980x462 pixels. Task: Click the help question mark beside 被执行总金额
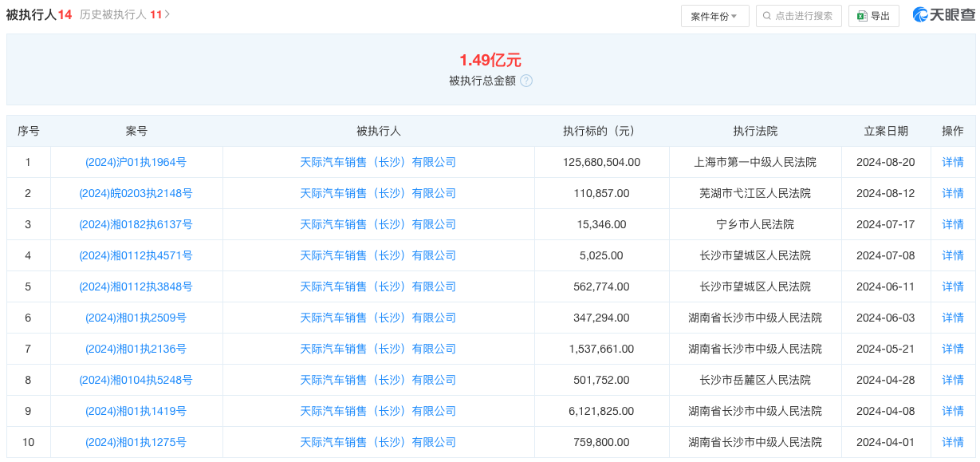coord(526,81)
